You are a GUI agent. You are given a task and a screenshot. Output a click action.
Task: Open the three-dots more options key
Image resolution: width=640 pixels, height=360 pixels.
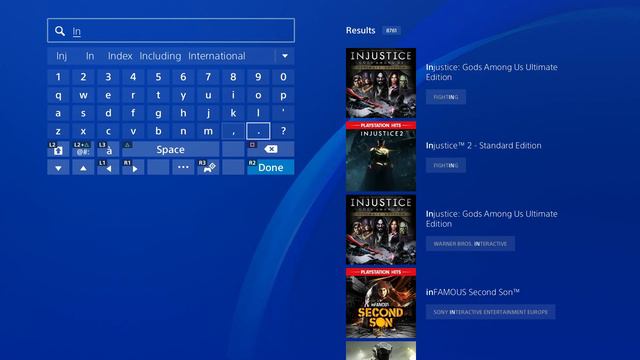[x=183, y=167]
